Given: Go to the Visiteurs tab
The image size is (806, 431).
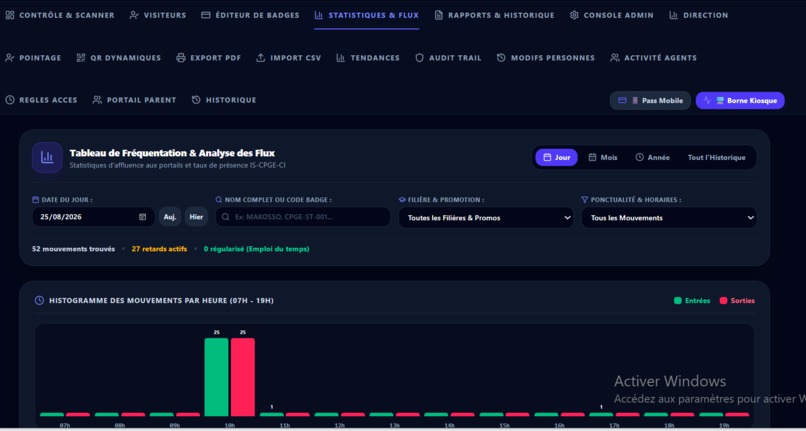Looking at the screenshot, I should tap(158, 15).
